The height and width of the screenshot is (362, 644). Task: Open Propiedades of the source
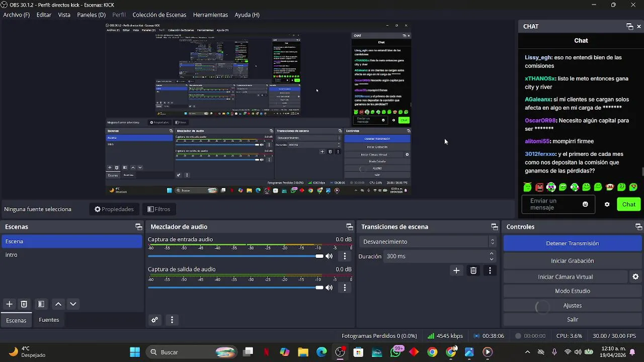pos(114,209)
